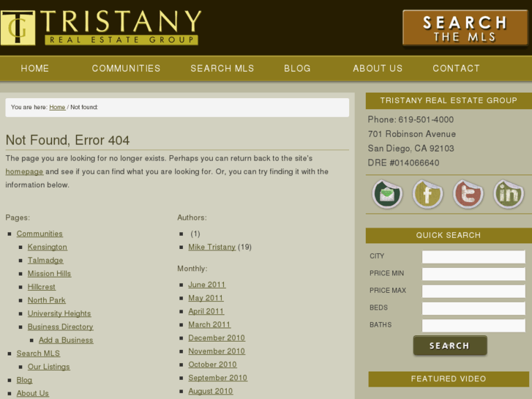This screenshot has height=399, width=532.
Task: Open the Add a Business link
Action: tap(66, 340)
